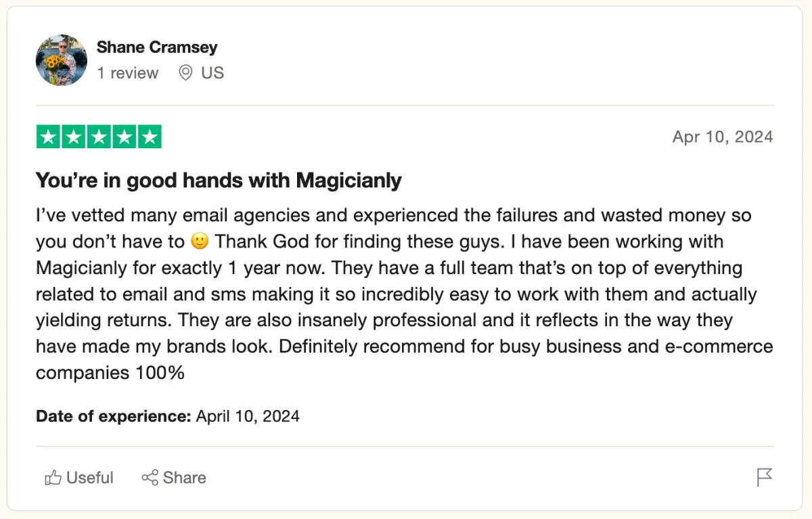The width and height of the screenshot is (812, 519).
Task: Click the share network icon
Action: pos(150,477)
